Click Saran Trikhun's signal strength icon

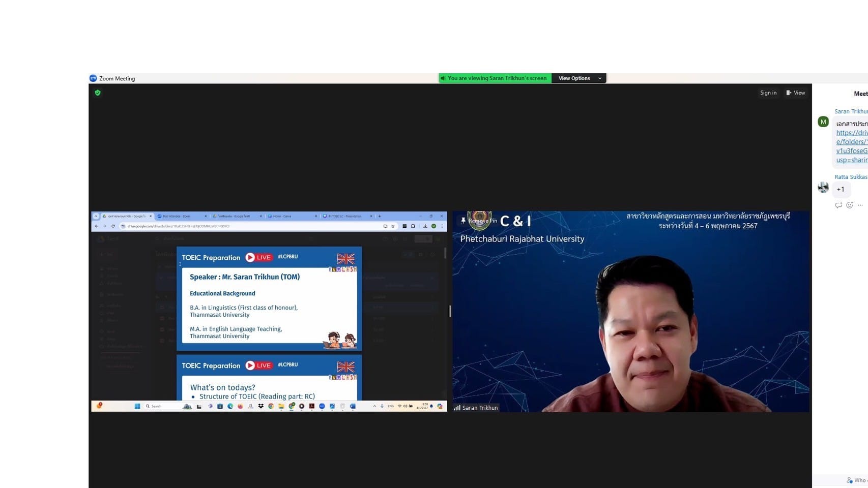pos(457,408)
